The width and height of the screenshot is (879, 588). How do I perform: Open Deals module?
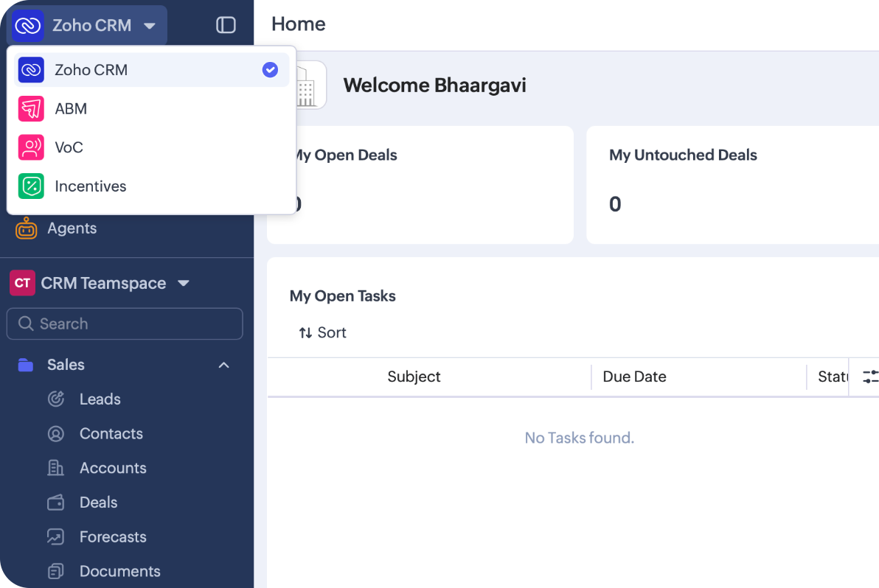point(98,503)
